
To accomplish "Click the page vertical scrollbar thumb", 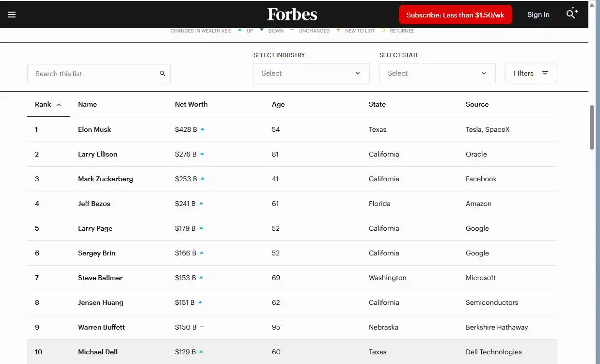I will point(592,127).
